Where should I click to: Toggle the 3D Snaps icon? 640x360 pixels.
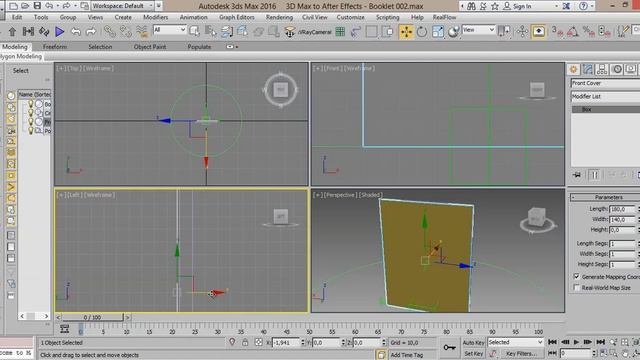point(558,31)
